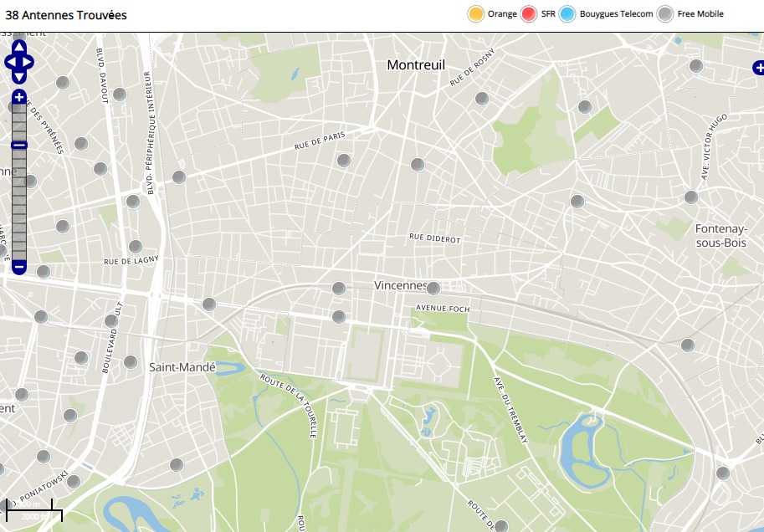
Task: Toggle the Bouygues Telecom blue circle
Action: pyautogui.click(x=567, y=14)
